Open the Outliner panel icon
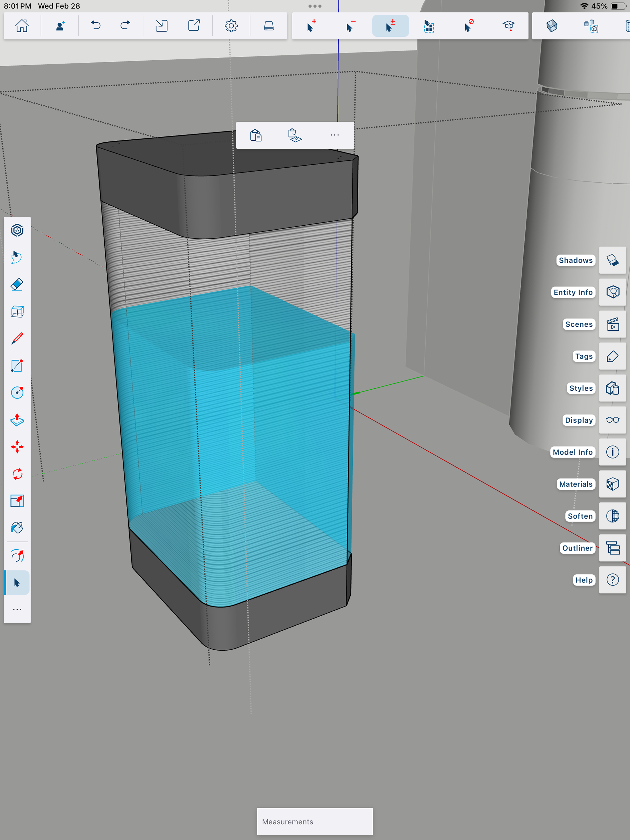This screenshot has height=840, width=630. [x=612, y=548]
